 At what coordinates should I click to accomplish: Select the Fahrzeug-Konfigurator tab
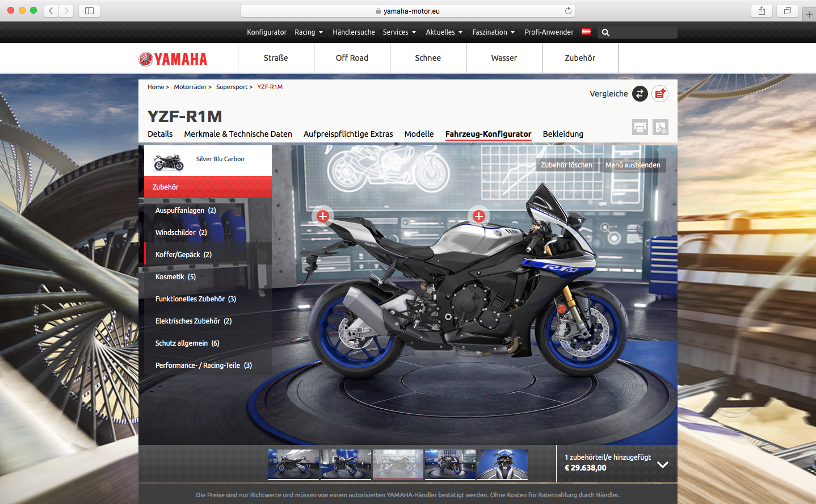pyautogui.click(x=489, y=134)
